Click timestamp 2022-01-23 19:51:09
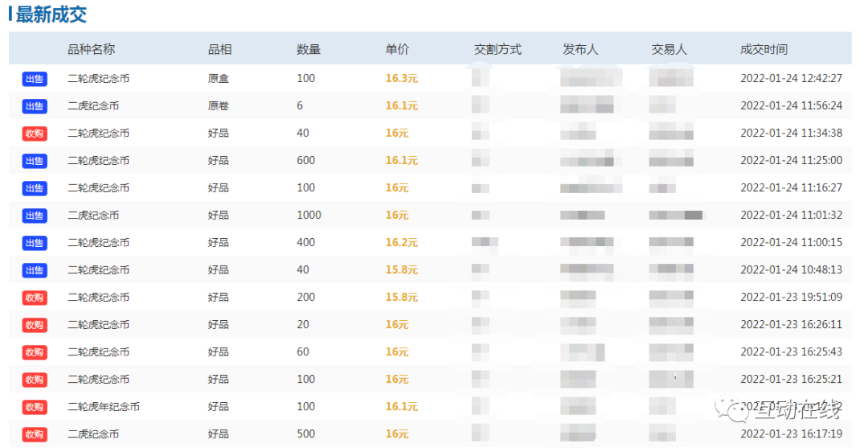The width and height of the screenshot is (868, 448). click(791, 297)
